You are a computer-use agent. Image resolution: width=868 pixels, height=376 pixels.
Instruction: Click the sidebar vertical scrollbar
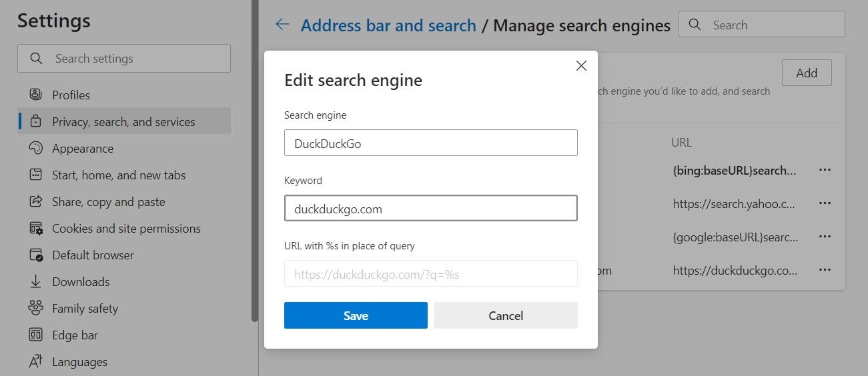click(x=254, y=160)
